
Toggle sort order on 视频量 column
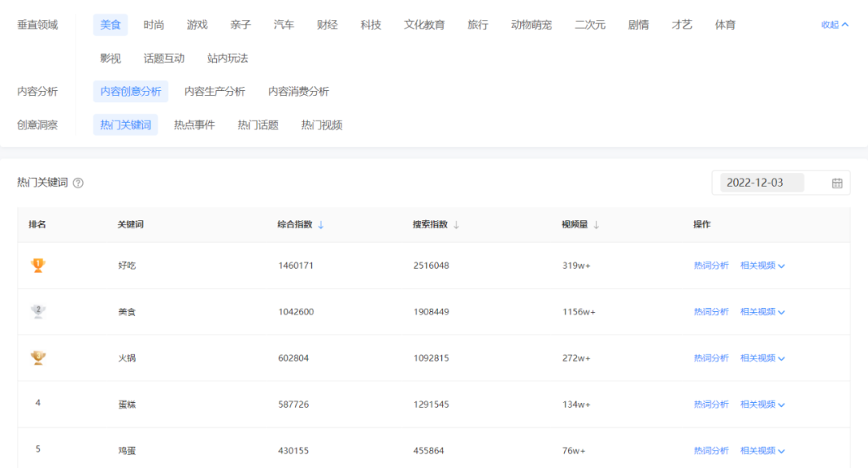point(596,225)
